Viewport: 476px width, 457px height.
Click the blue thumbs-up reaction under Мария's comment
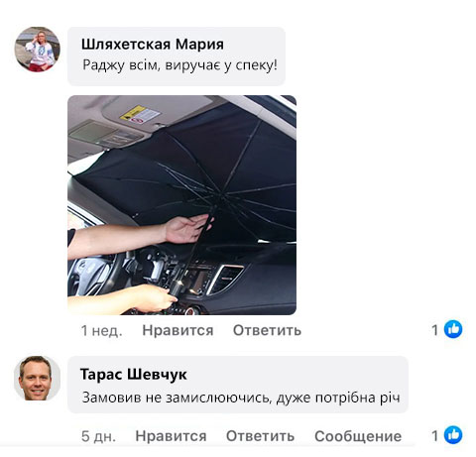(453, 329)
